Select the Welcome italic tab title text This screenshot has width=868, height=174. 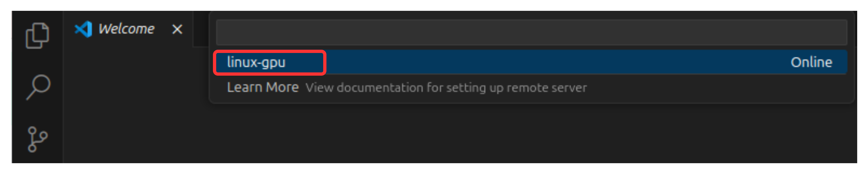coord(126,29)
